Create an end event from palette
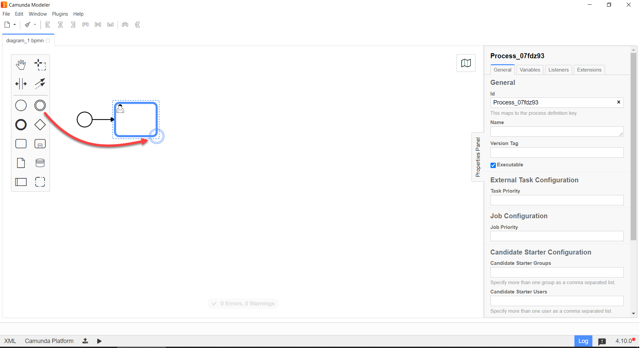This screenshot has width=644, height=348. (21, 125)
